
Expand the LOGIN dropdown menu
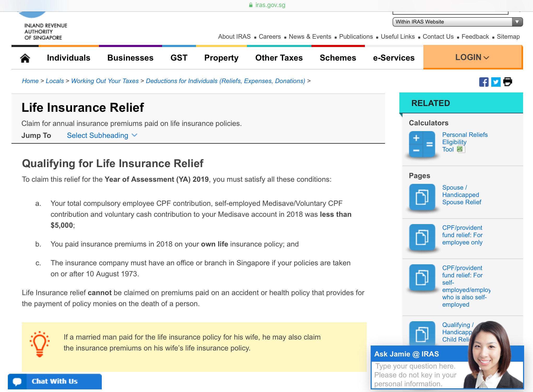(x=472, y=57)
